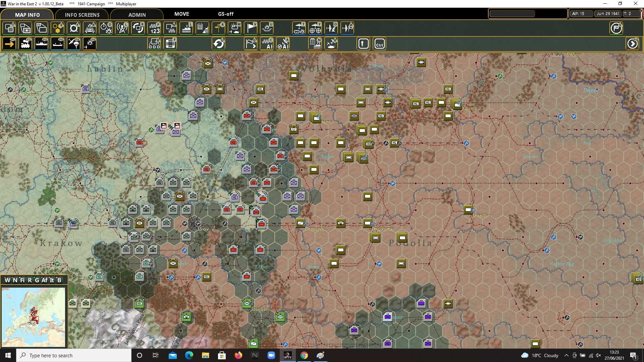
Task: Select naval transport mode (F3 ship icon)
Action: (x=41, y=44)
